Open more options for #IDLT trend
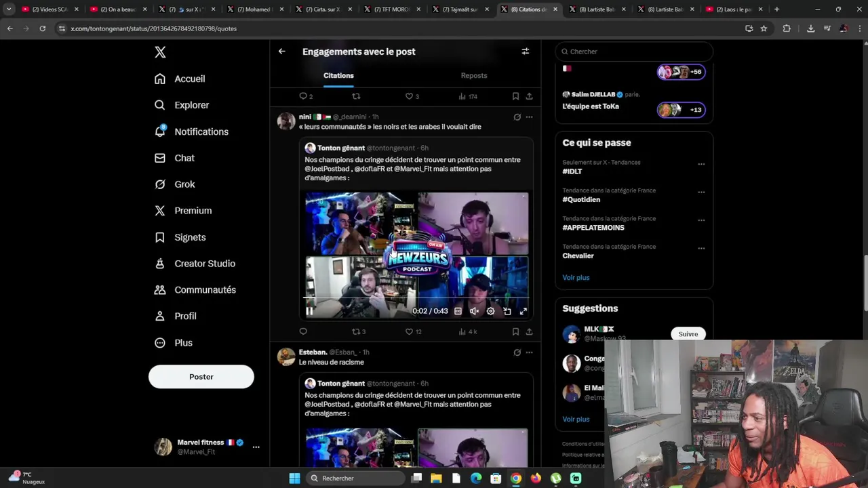 pos(701,164)
